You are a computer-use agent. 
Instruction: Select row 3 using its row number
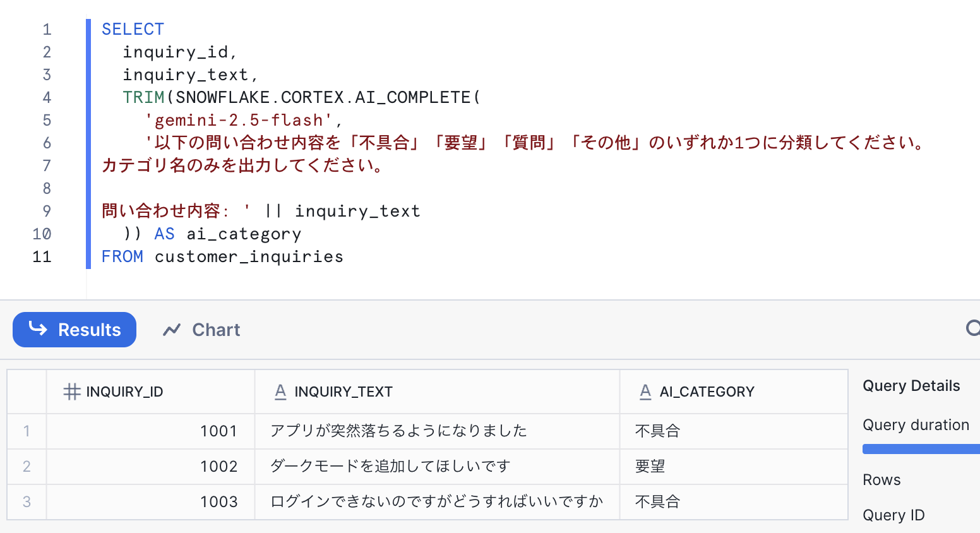click(x=27, y=501)
